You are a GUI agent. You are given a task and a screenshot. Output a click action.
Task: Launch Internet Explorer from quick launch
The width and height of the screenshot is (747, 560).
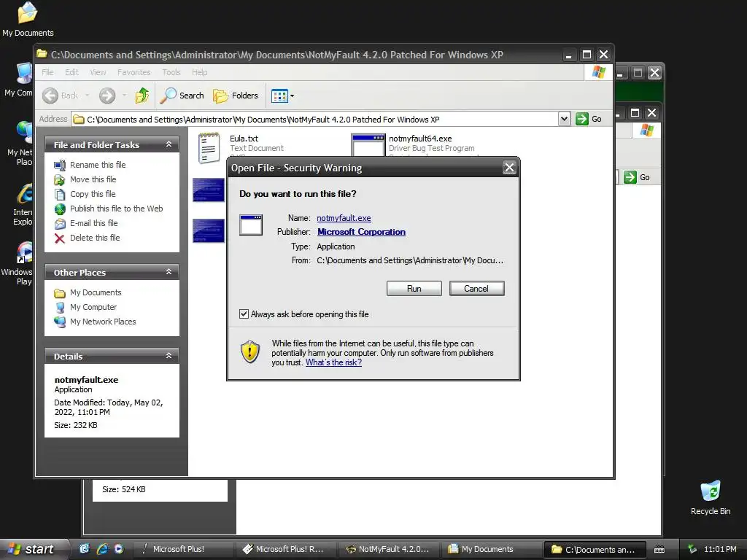coord(102,549)
